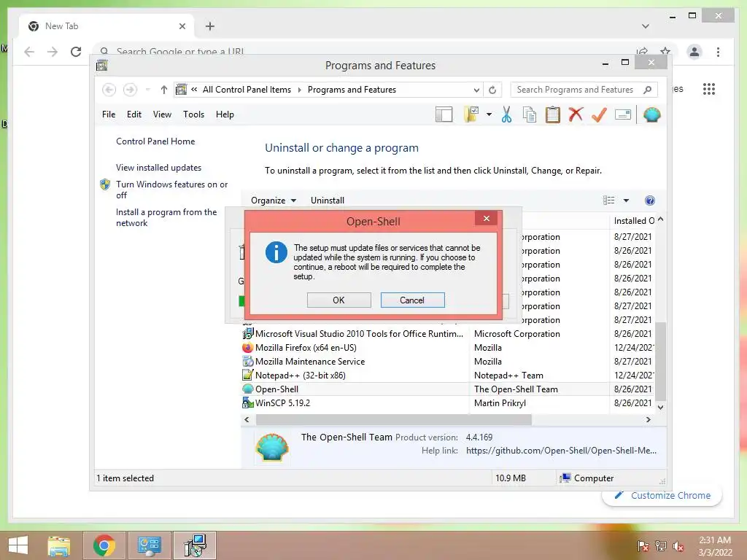This screenshot has height=560, width=747.
Task: Click horizontal scrollbar right arrow
Action: (x=648, y=419)
